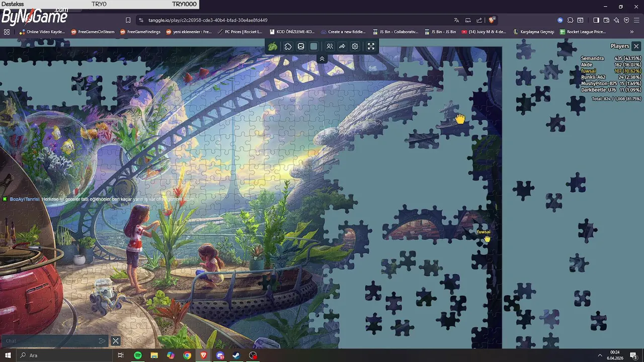The image size is (644, 362).
Task: Open the Windows Start menu
Action: pyautogui.click(x=8, y=355)
